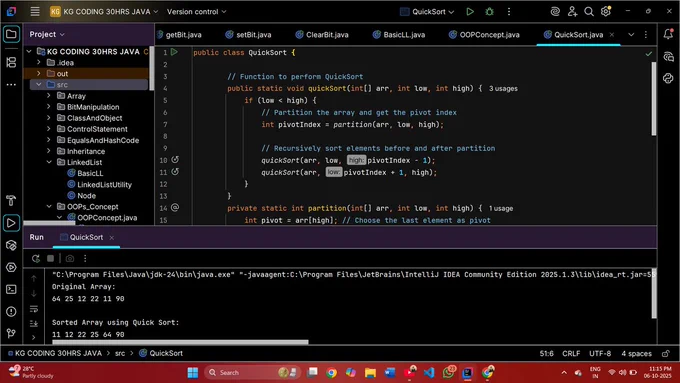This screenshot has height=383, width=680.
Task: Open line separator CRLF selector
Action: point(571,354)
